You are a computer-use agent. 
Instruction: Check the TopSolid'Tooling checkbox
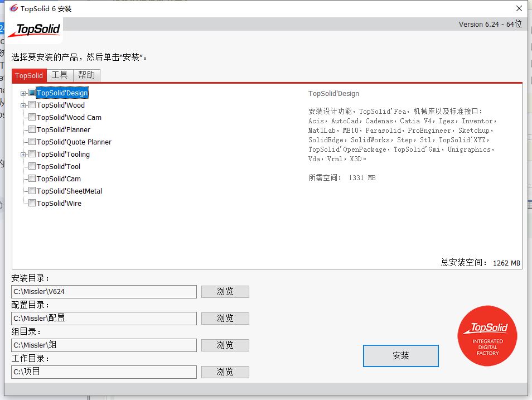coord(32,154)
